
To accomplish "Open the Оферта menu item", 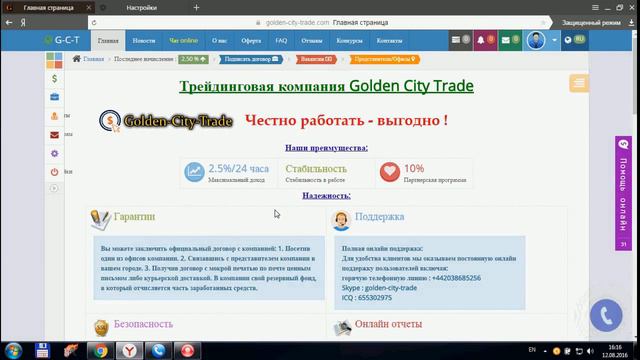I will [251, 40].
